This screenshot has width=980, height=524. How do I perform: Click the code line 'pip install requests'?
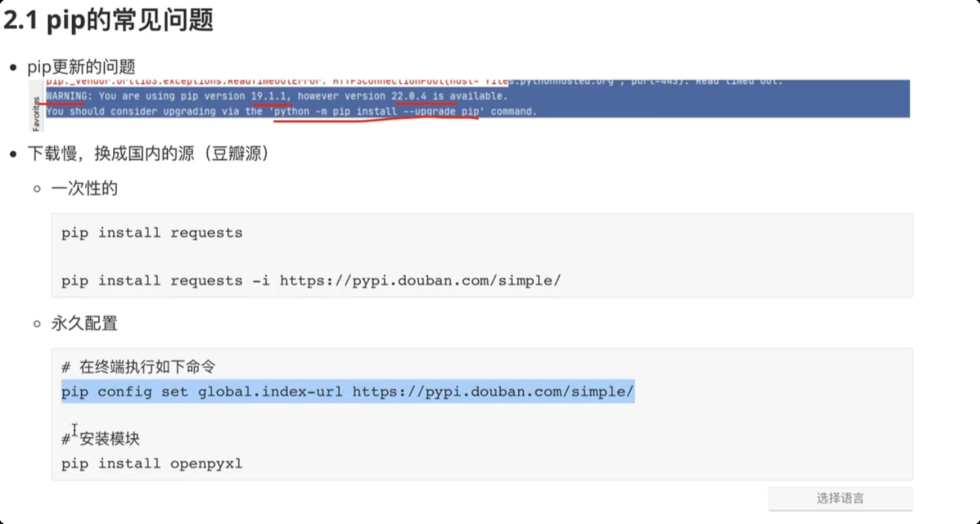(x=152, y=233)
